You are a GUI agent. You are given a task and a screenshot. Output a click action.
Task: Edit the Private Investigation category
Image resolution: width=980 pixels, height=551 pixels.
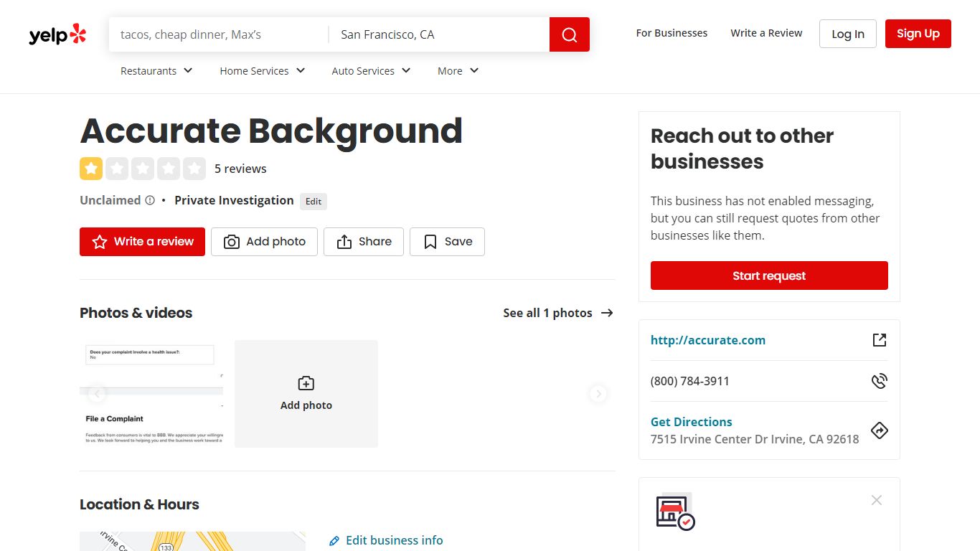coord(314,202)
